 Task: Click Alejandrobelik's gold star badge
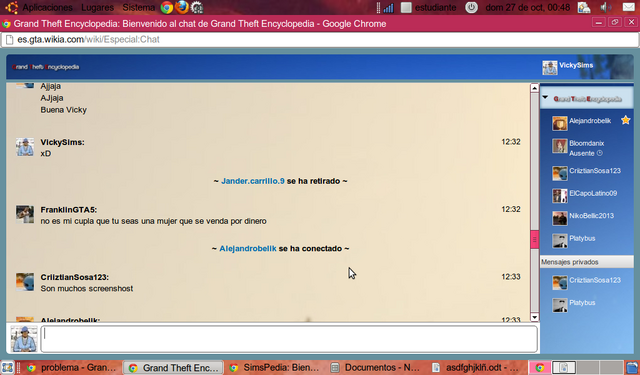(625, 120)
